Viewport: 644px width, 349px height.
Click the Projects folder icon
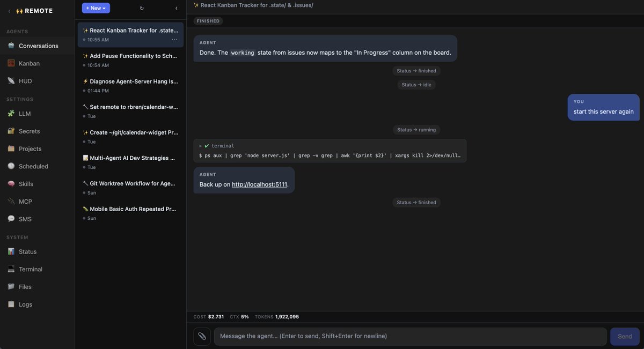point(11,148)
